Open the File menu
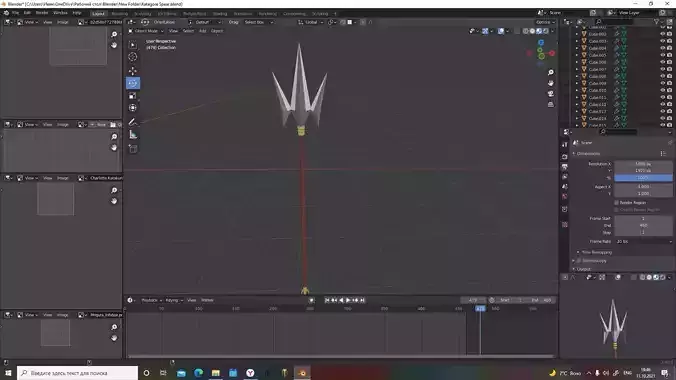Viewport: 676px width, 380px height. pyautogui.click(x=15, y=13)
